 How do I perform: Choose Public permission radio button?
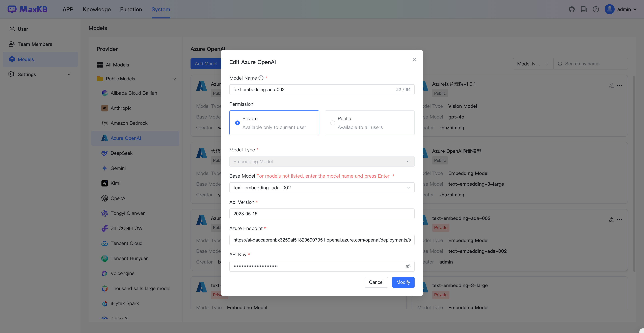pos(333,123)
